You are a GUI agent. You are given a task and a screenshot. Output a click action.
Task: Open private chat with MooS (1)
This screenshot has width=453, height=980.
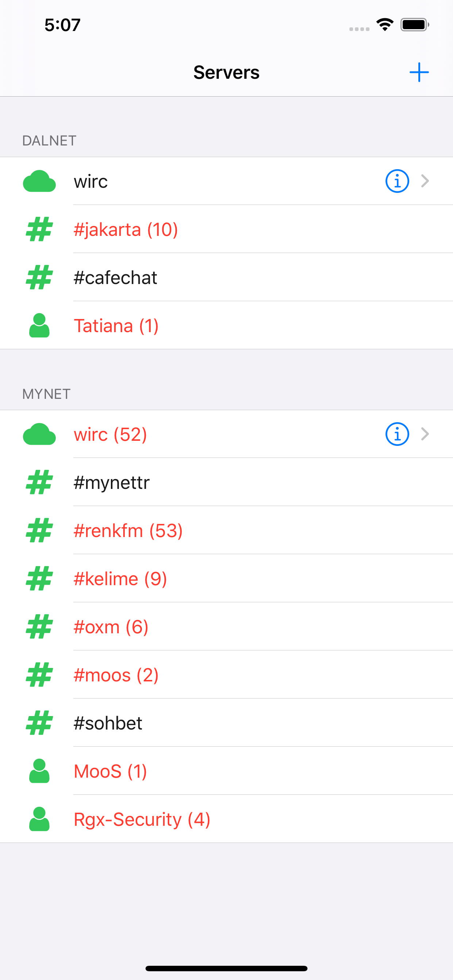[x=226, y=771]
